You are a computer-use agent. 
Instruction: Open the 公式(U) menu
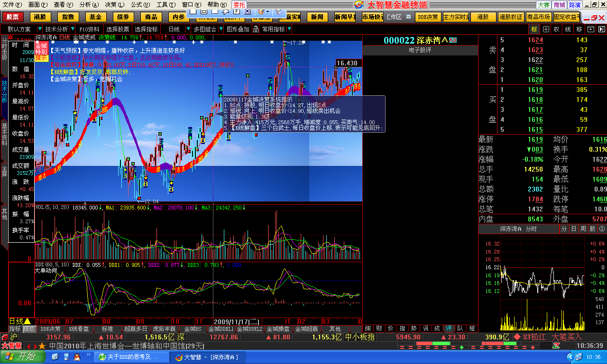pos(140,5)
